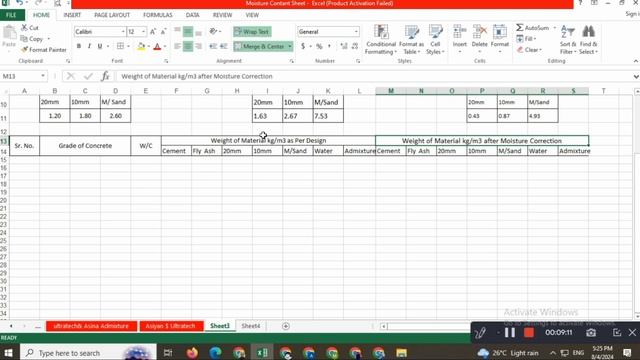This screenshot has height=360, width=640.
Task: Toggle Middle Align vertical alignment
Action: [188, 31]
